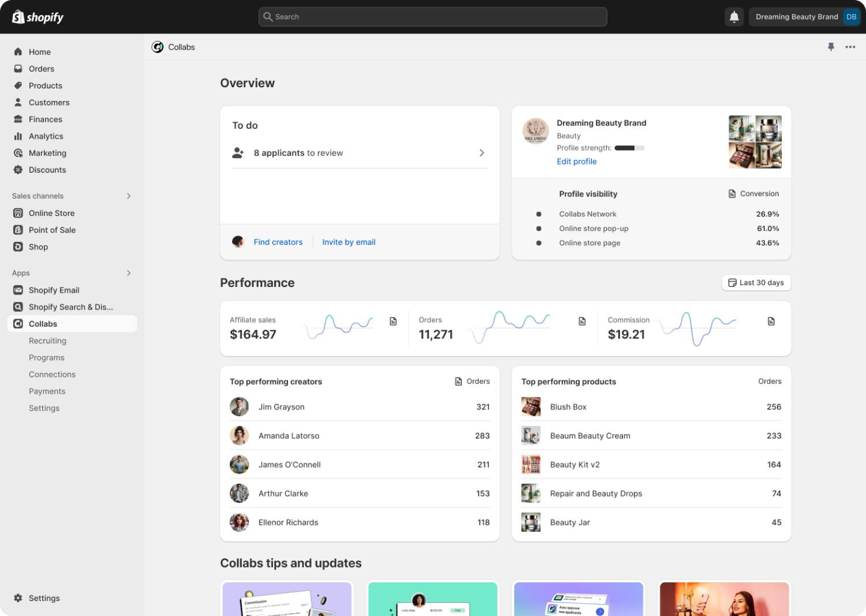Open the Last 30 days date filter
The width and height of the screenshot is (866, 616).
click(x=756, y=282)
